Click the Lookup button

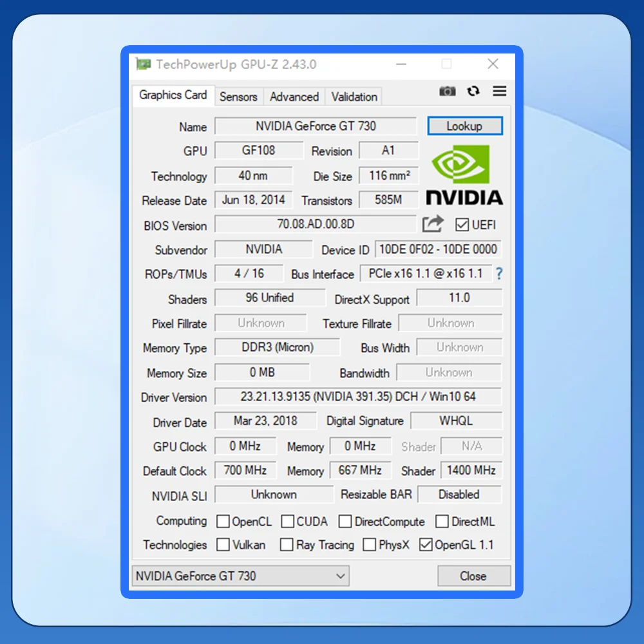click(x=465, y=126)
